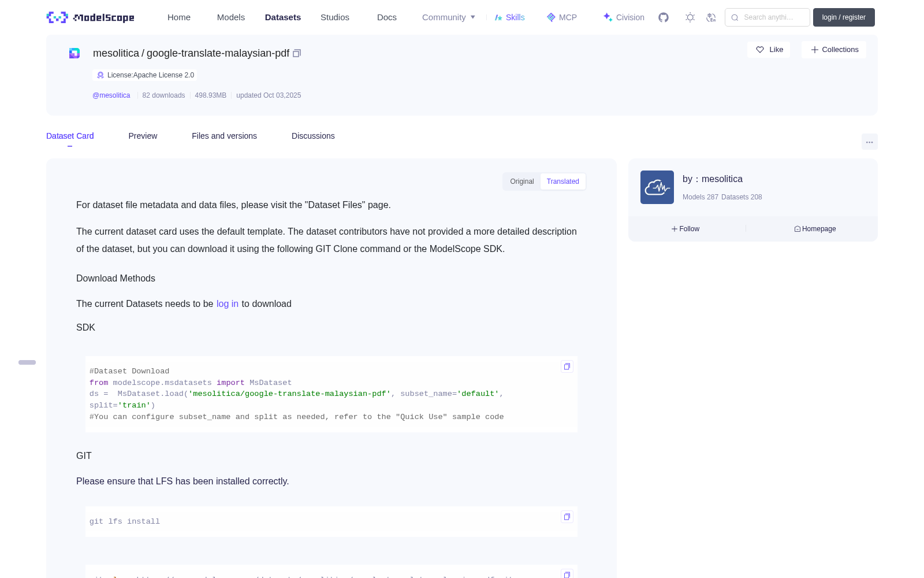This screenshot has height=578, width=924.
Task: Click the login / register button
Action: tap(844, 17)
